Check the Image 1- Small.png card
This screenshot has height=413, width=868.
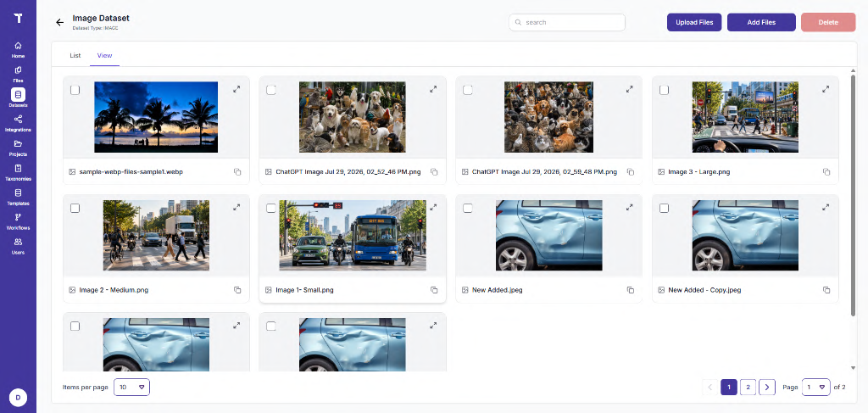pos(271,208)
